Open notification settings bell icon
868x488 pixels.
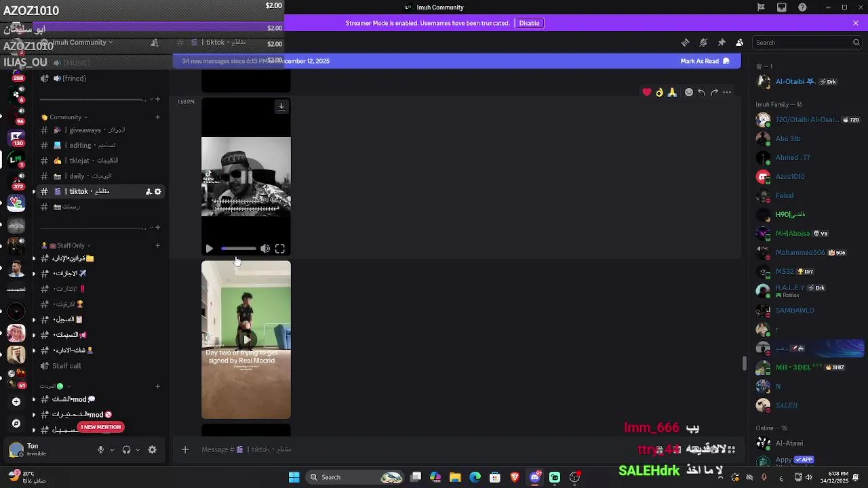[703, 42]
